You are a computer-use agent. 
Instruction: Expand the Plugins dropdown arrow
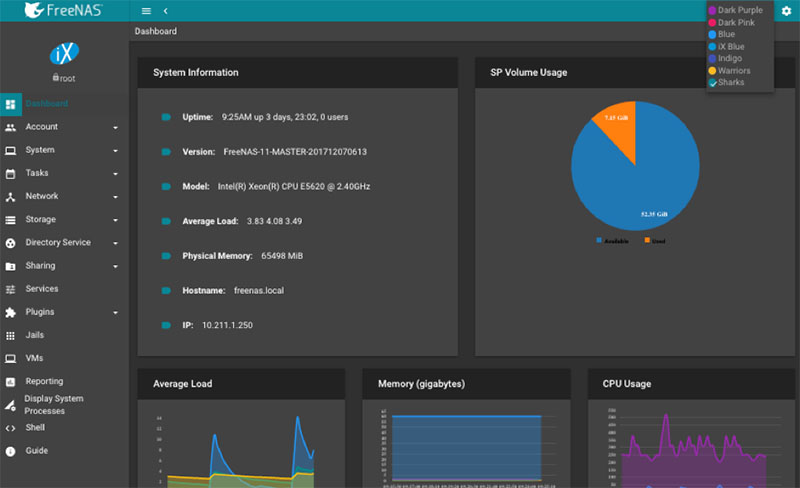point(116,313)
